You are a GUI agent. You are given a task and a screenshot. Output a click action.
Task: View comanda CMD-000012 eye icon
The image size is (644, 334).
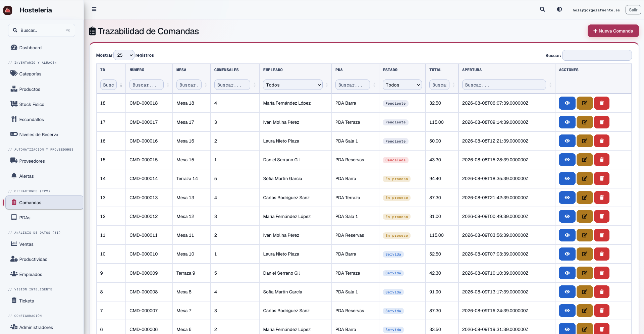click(x=567, y=216)
